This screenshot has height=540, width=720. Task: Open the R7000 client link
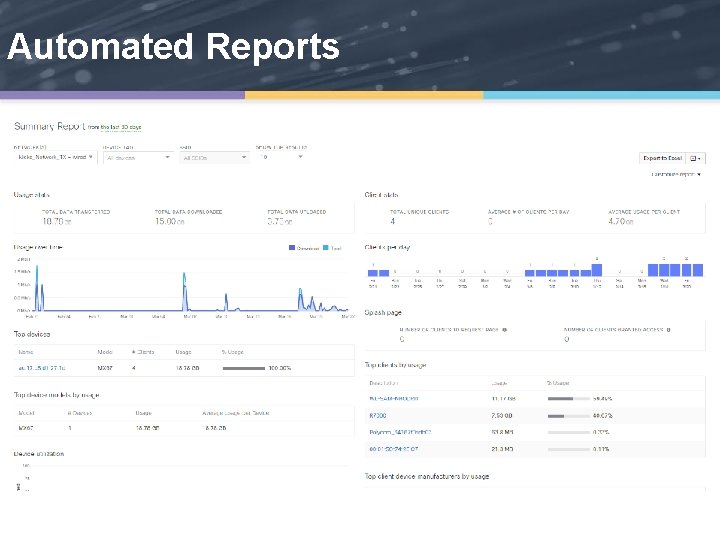pyautogui.click(x=377, y=416)
